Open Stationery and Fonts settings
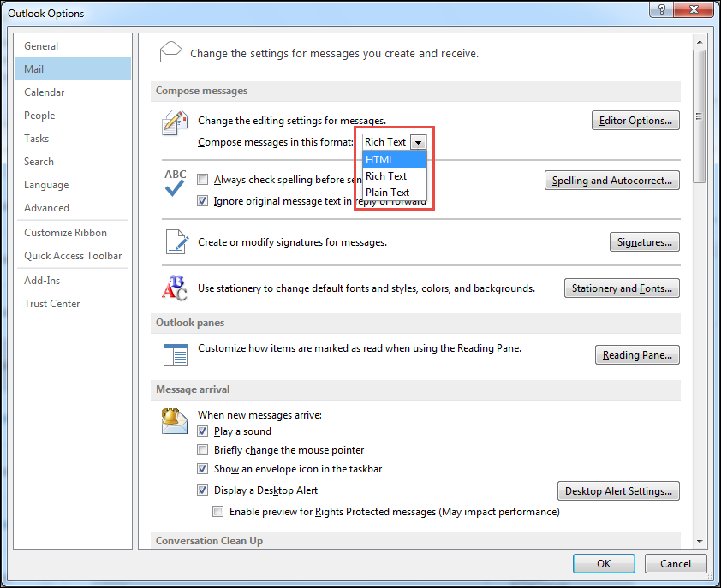721x588 pixels. 622,288
